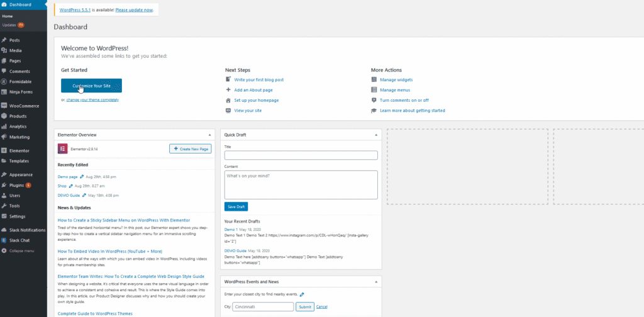Collapse the Quick Draft widget
Viewport: 644px width, 317px height.
[x=376, y=135]
